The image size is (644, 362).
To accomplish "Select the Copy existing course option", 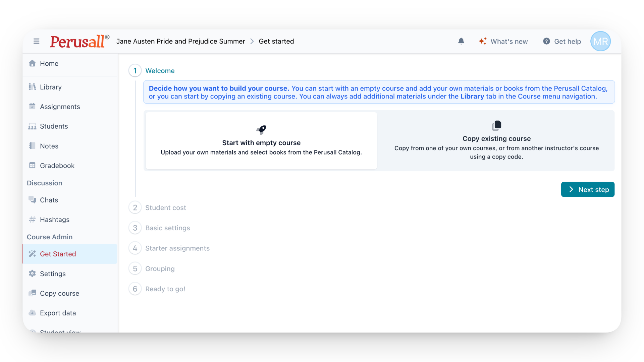I will (496, 140).
